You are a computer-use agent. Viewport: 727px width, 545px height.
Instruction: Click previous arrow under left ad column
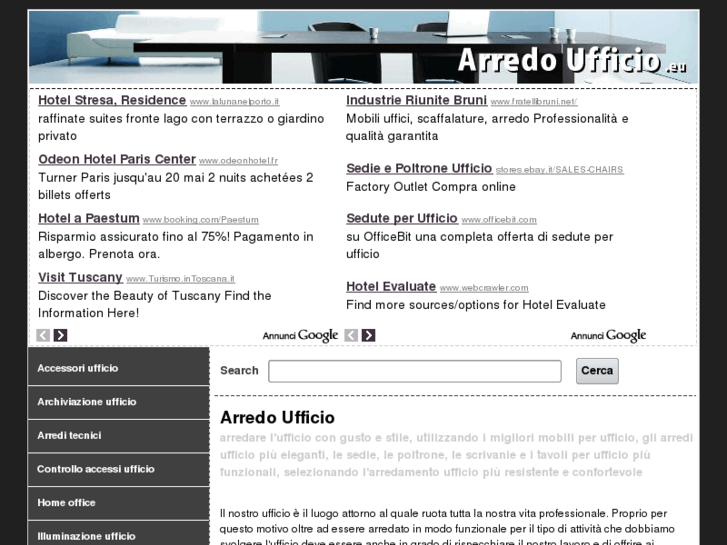coord(43,335)
